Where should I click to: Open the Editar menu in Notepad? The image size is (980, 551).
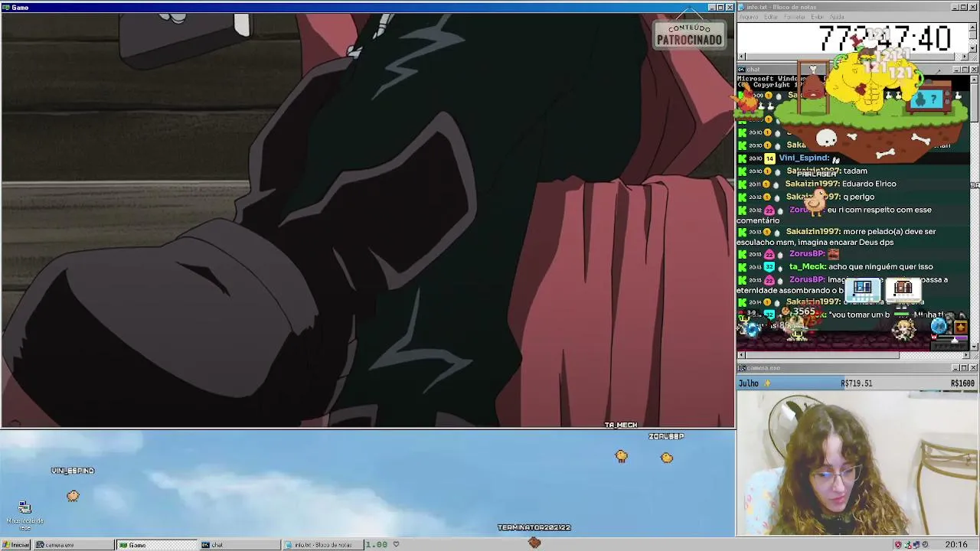[x=770, y=17]
